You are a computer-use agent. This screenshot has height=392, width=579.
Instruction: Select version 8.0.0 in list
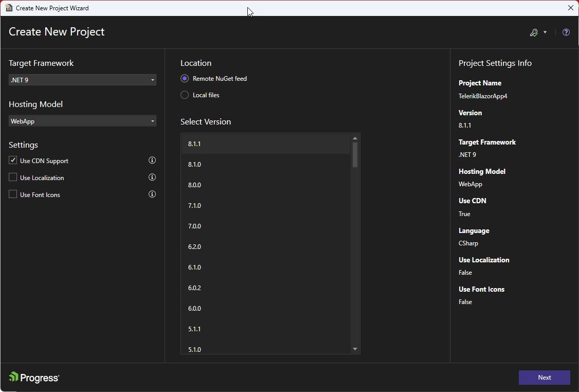pyautogui.click(x=266, y=185)
